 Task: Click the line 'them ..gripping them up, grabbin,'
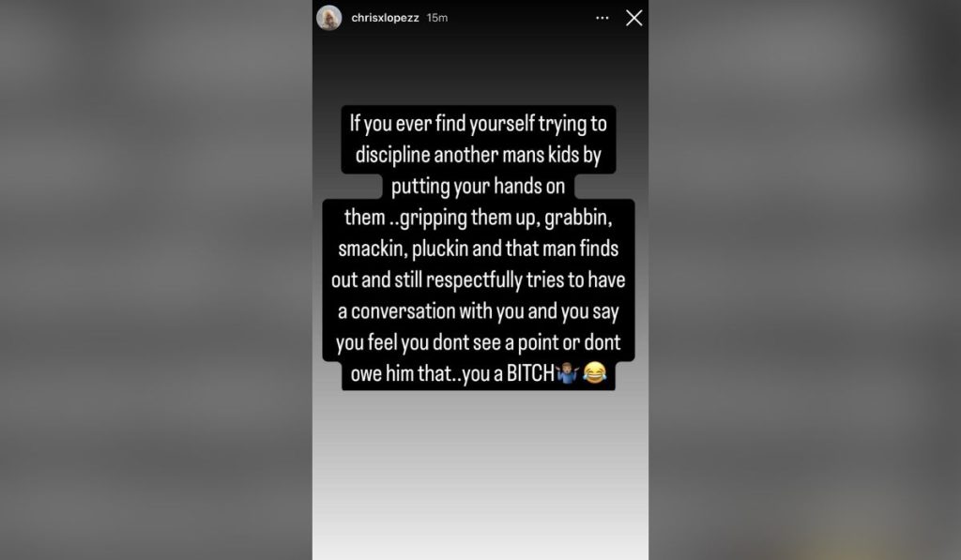478,218
